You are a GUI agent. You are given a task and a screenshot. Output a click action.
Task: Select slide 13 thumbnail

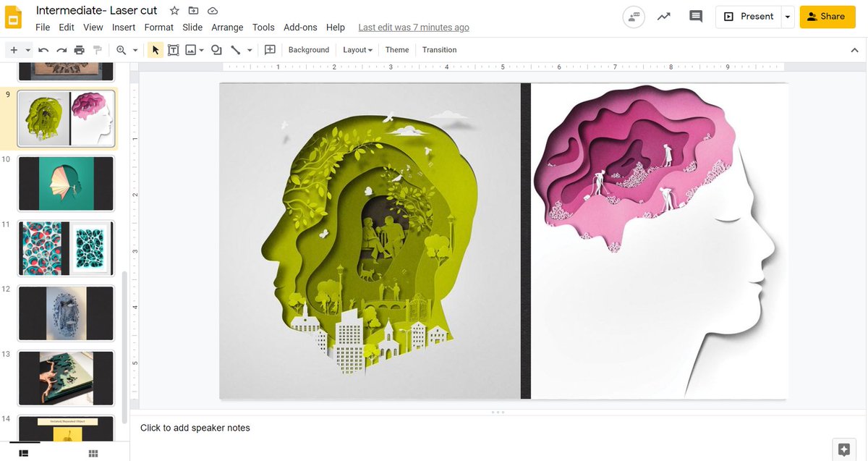[66, 378]
